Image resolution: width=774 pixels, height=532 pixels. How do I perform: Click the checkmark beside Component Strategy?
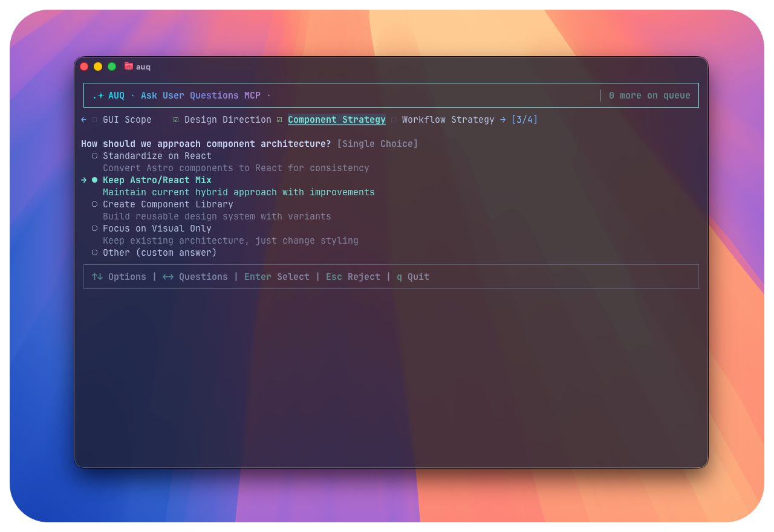279,119
